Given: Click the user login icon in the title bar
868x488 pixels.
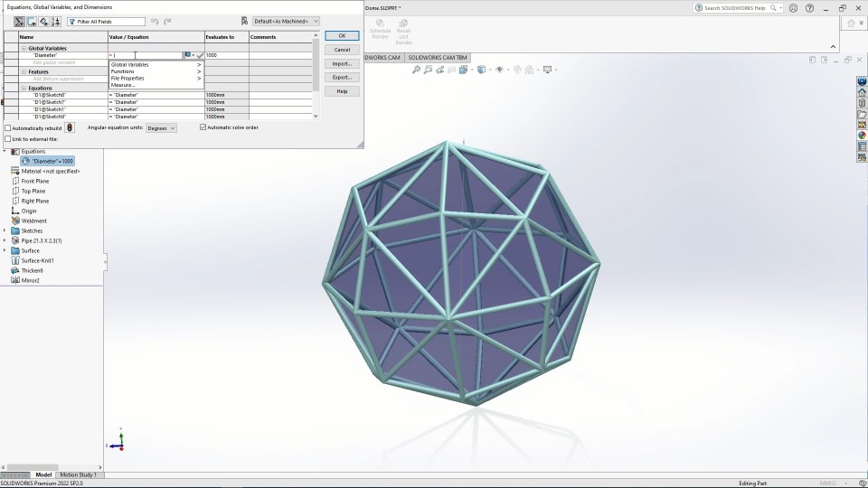Looking at the screenshot, I should [793, 8].
